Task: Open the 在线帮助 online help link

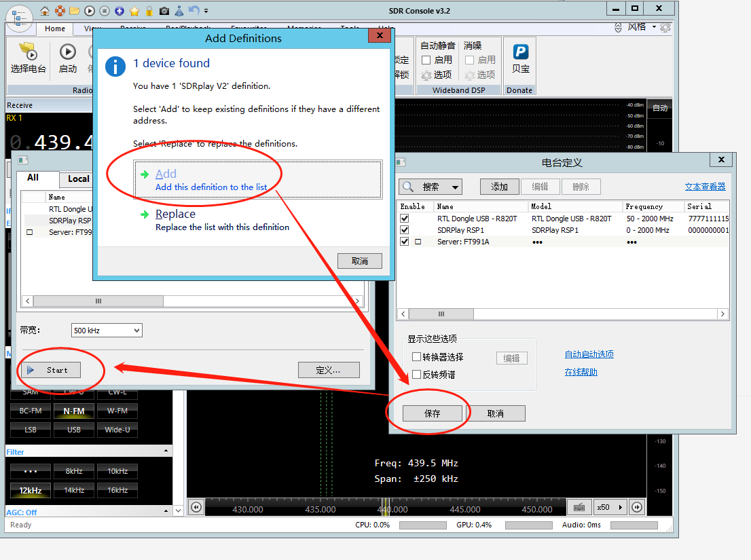Action: coord(581,372)
